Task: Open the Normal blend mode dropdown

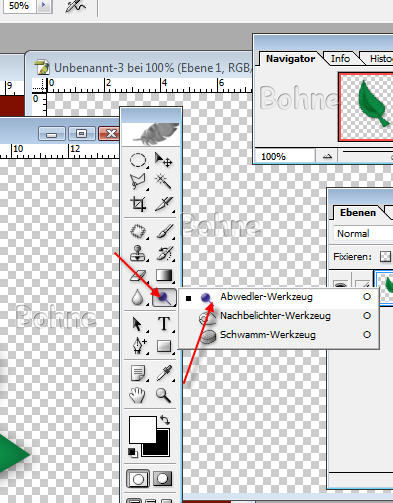Action: [x=363, y=233]
